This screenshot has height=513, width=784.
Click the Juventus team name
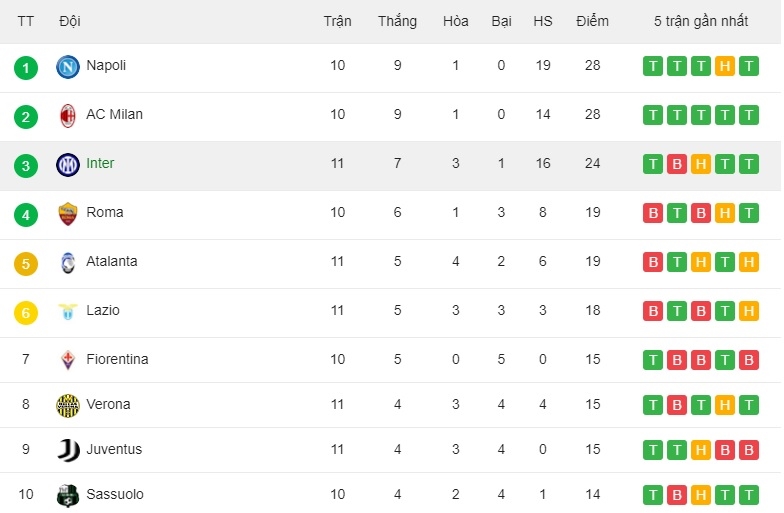click(x=114, y=450)
